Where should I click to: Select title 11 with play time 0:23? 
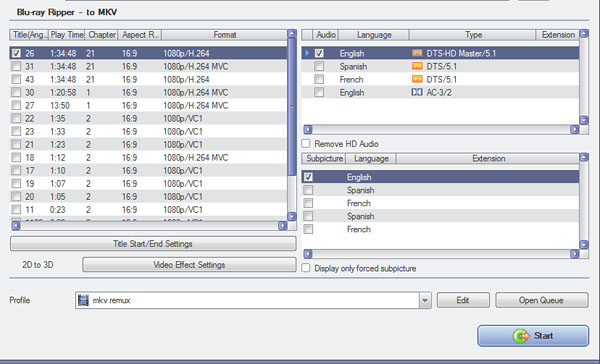[x=148, y=209]
